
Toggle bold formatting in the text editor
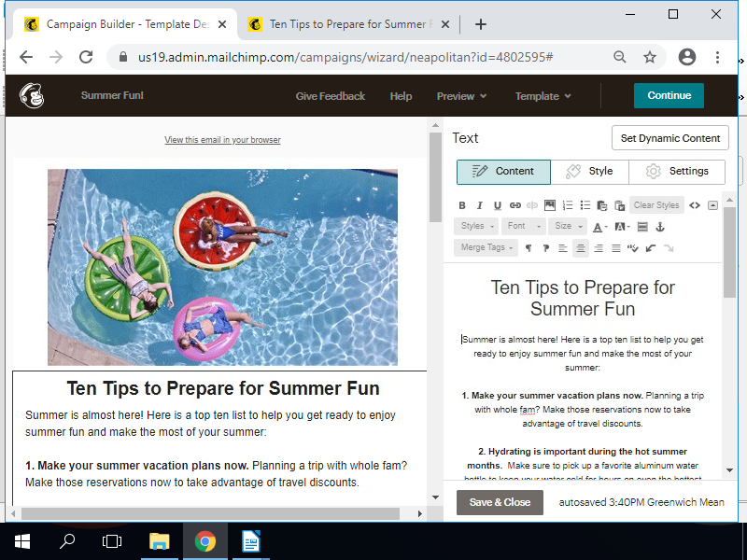click(461, 205)
